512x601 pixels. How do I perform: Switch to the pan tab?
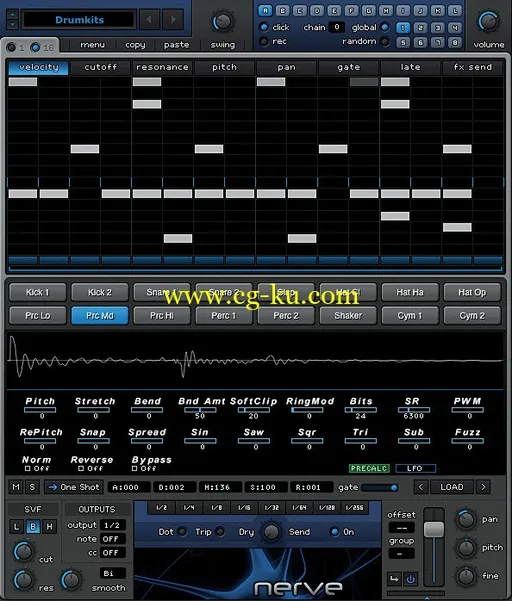click(287, 67)
